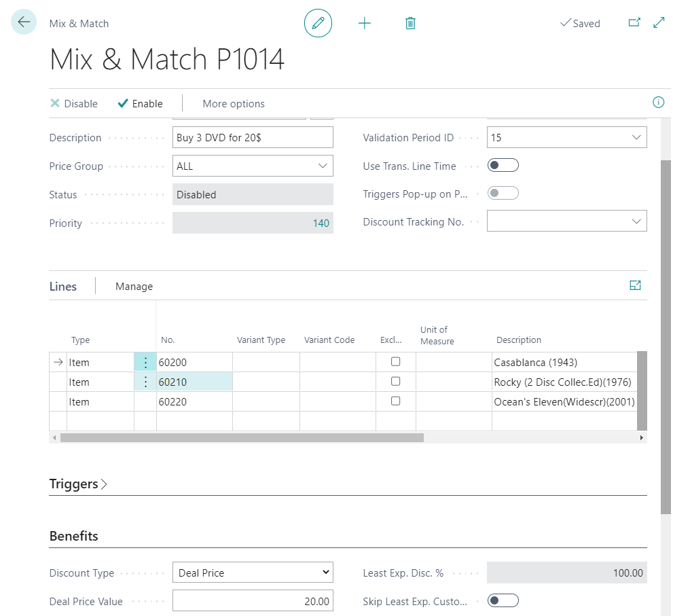Image resolution: width=673 pixels, height=616 pixels.
Task: Open the Manage menu in Lines
Action: point(134,287)
